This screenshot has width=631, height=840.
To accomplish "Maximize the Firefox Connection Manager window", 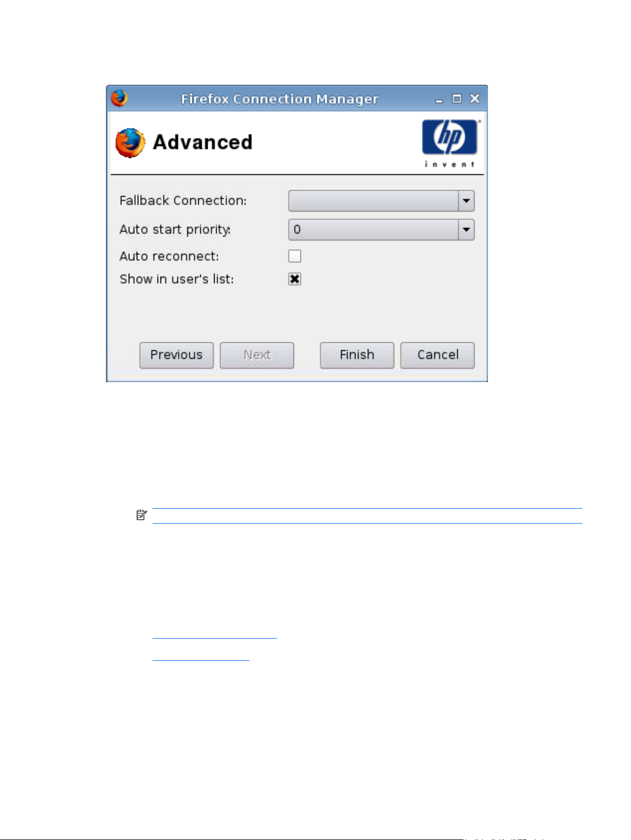I will tap(457, 99).
